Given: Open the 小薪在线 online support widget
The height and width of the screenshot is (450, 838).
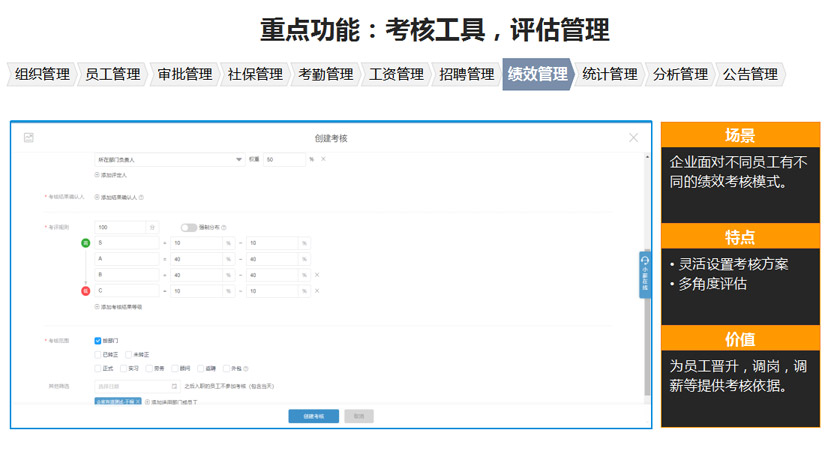Looking at the screenshot, I should (644, 274).
